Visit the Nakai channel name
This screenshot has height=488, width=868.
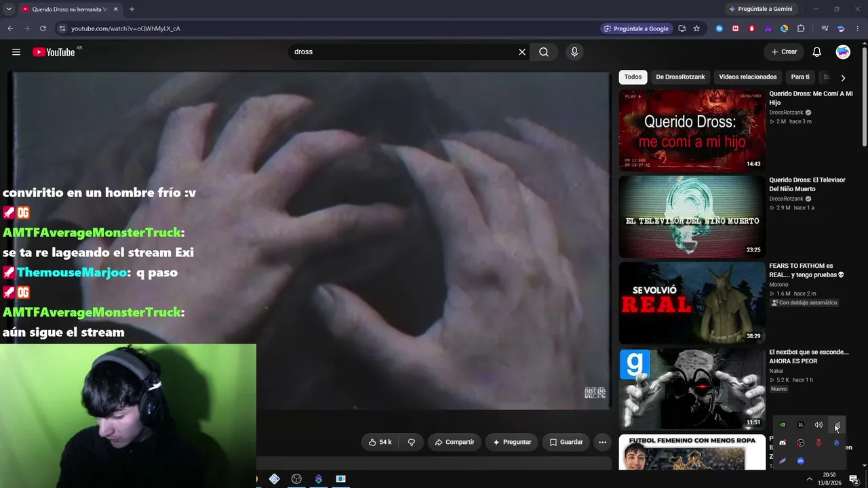[776, 371]
